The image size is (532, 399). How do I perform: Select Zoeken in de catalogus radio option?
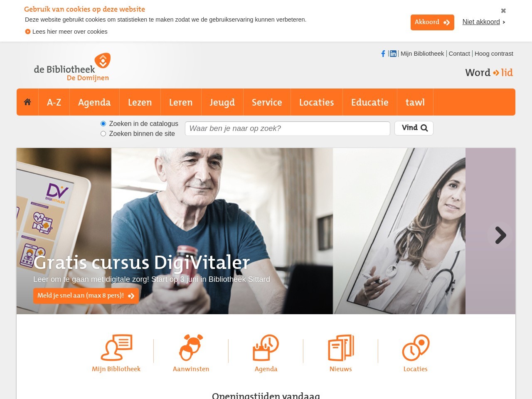pos(103,124)
